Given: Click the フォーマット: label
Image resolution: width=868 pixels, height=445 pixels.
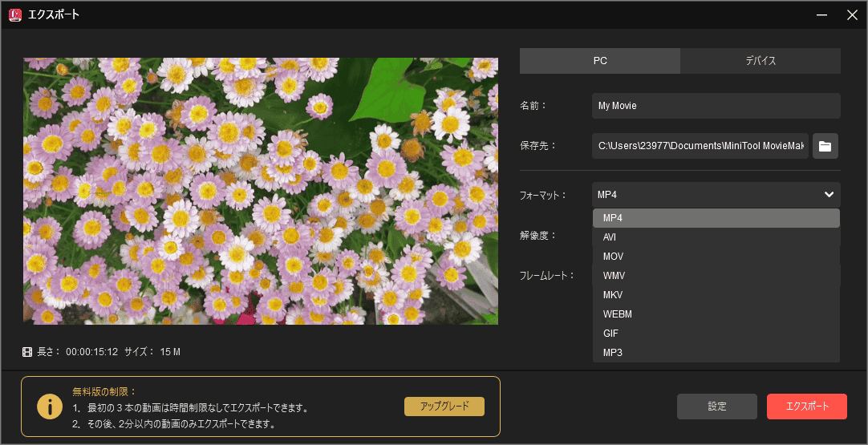Looking at the screenshot, I should tap(543, 195).
